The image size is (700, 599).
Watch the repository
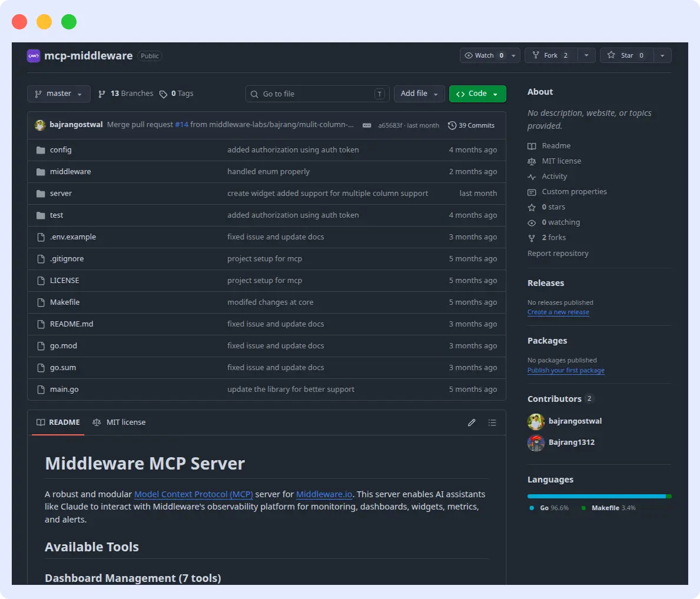[485, 55]
